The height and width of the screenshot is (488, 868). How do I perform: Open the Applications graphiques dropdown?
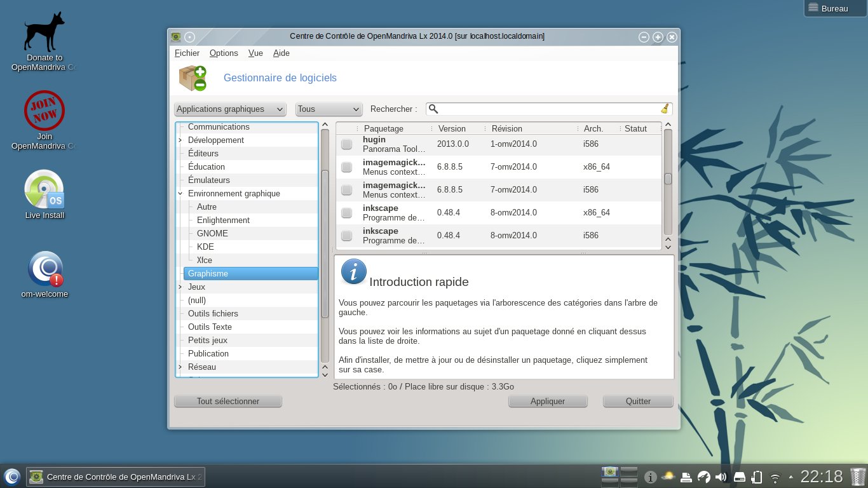click(x=229, y=109)
